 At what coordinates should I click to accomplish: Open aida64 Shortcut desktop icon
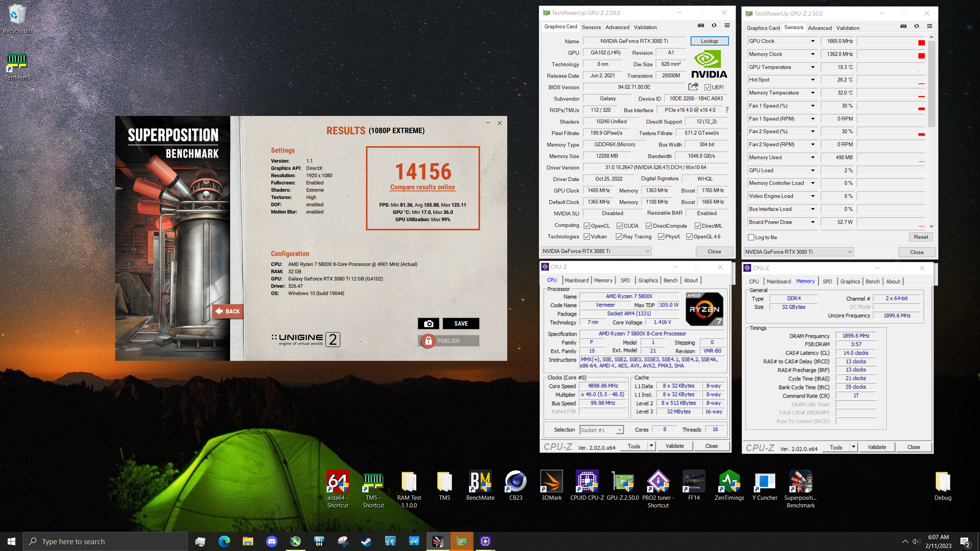pyautogui.click(x=338, y=489)
